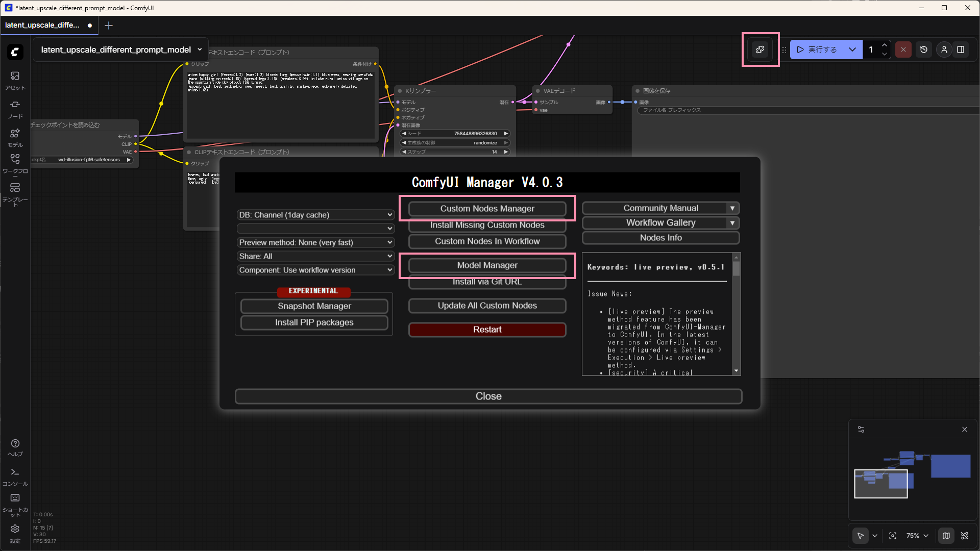Toggle link visibility in canvas toolbar
This screenshot has width=980, height=551.
tap(965, 536)
